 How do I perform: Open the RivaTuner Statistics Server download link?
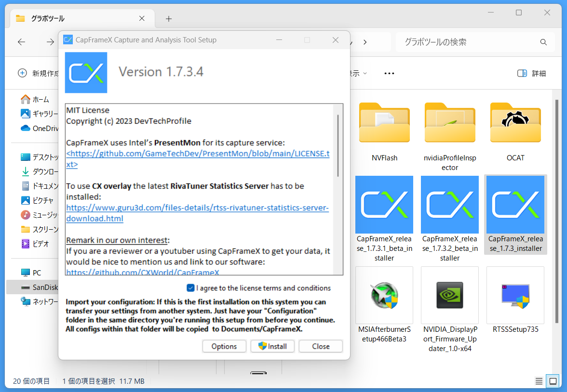pyautogui.click(x=198, y=213)
